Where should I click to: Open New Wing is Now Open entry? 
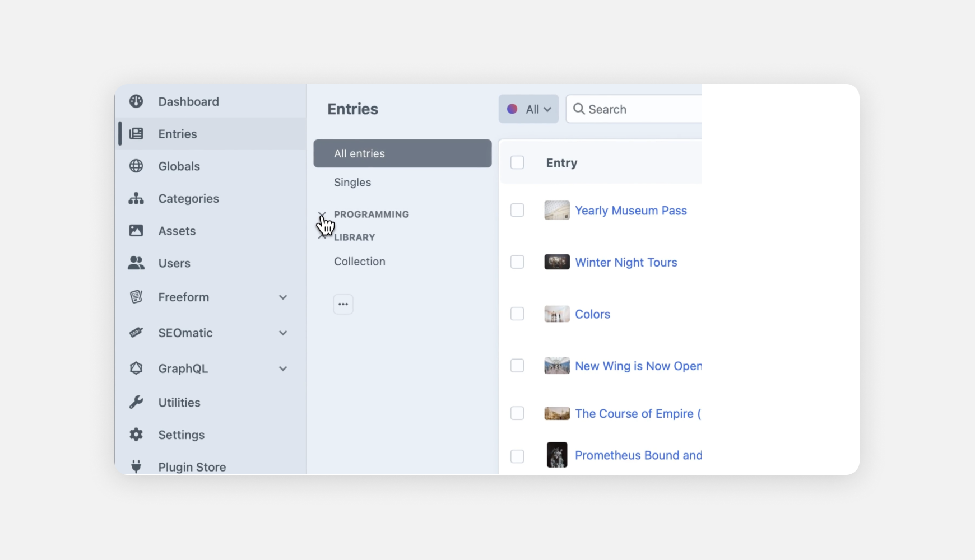pos(638,366)
